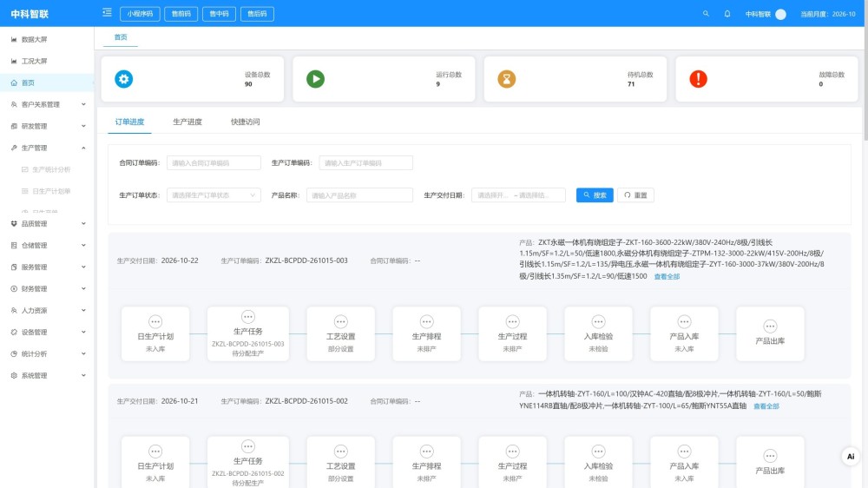Expand 服务管理 menu
868x488 pixels.
[47, 267]
